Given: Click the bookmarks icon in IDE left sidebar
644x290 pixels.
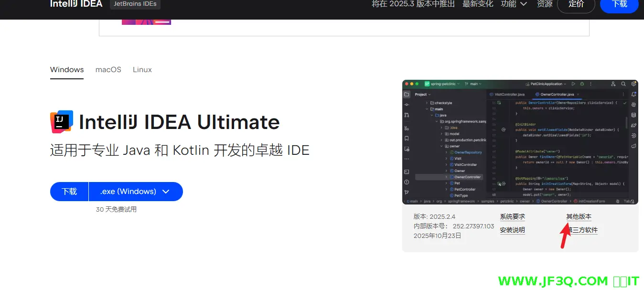Looking at the screenshot, I should [x=407, y=139].
